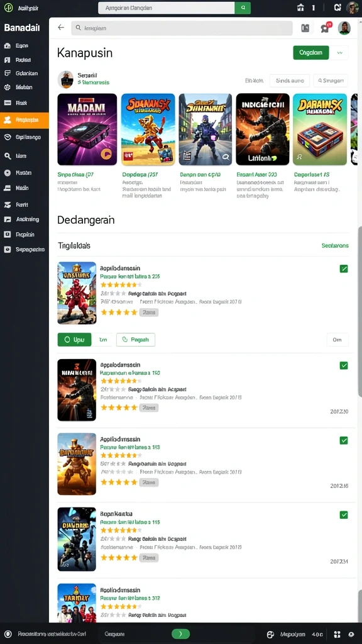362x644 pixels.
Task: Open the MADANI game card
Action: (x=87, y=130)
